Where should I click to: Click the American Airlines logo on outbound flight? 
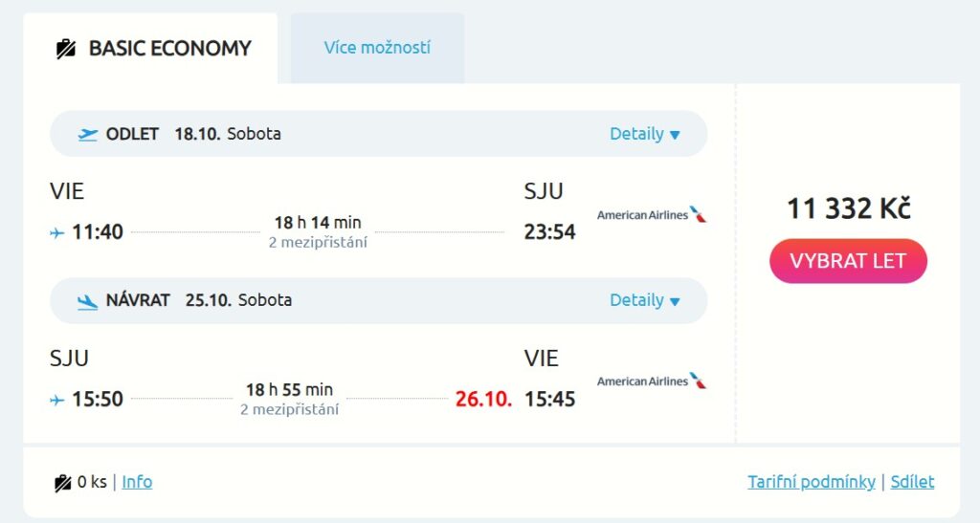point(652,214)
